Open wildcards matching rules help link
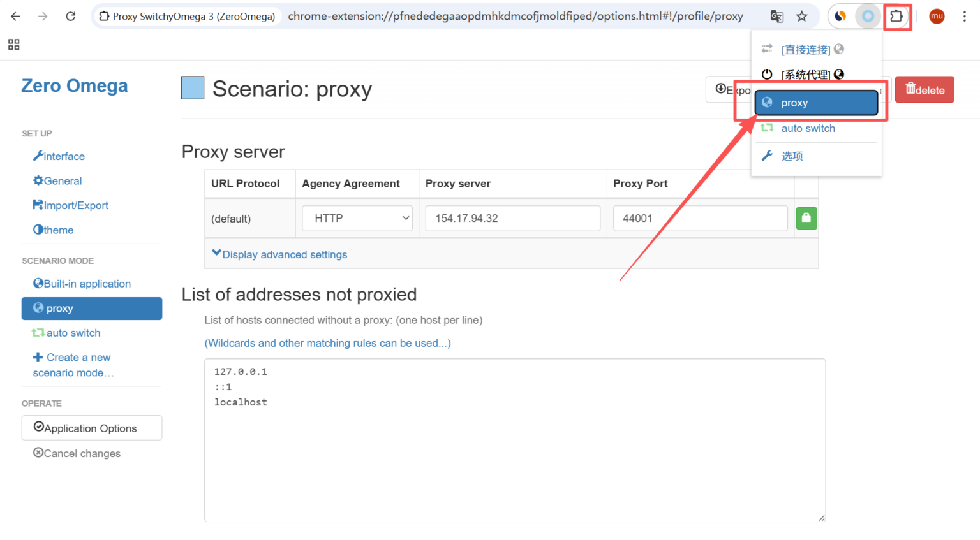Image resolution: width=980 pixels, height=540 pixels. (x=327, y=343)
